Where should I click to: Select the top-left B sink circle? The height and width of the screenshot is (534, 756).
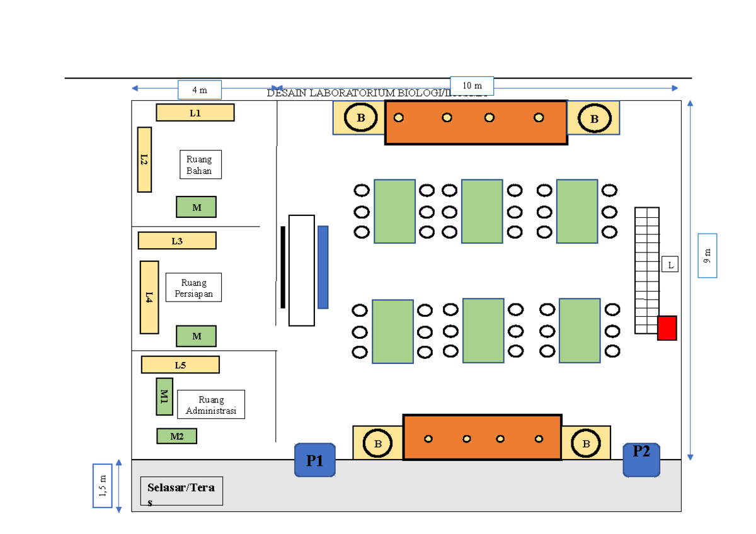point(361,118)
